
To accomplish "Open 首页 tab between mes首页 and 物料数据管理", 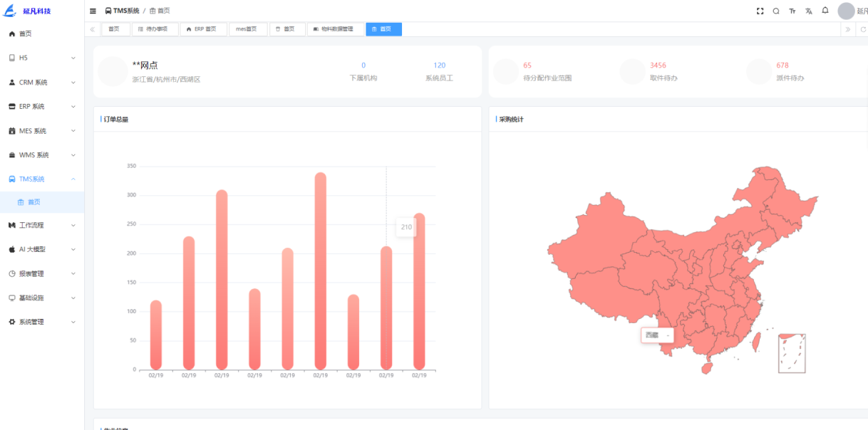I will coord(287,29).
